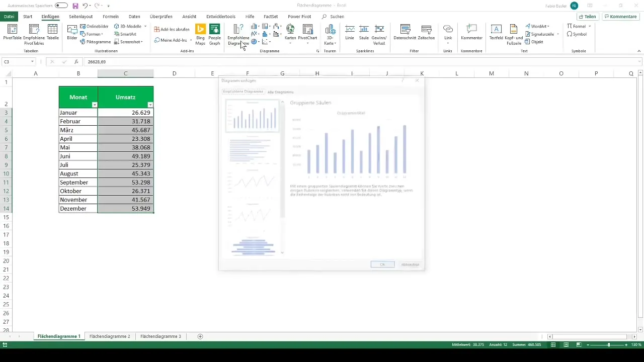Open Kopf- und Fußzeile
The height and width of the screenshot is (362, 644).
click(514, 34)
